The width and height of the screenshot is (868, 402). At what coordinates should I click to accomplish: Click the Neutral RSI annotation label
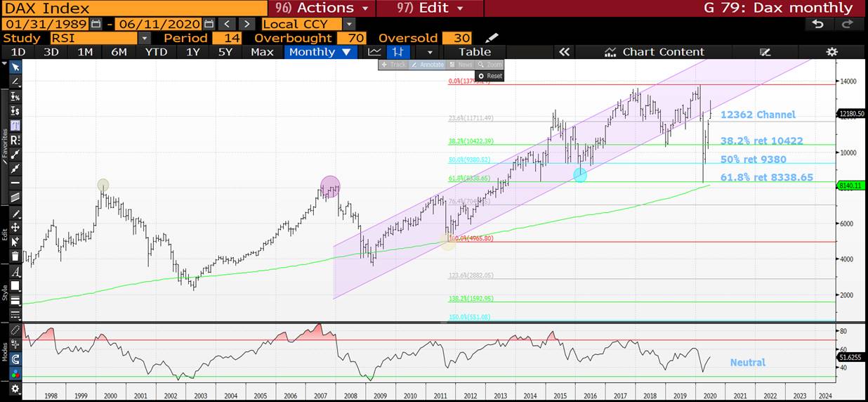point(747,363)
